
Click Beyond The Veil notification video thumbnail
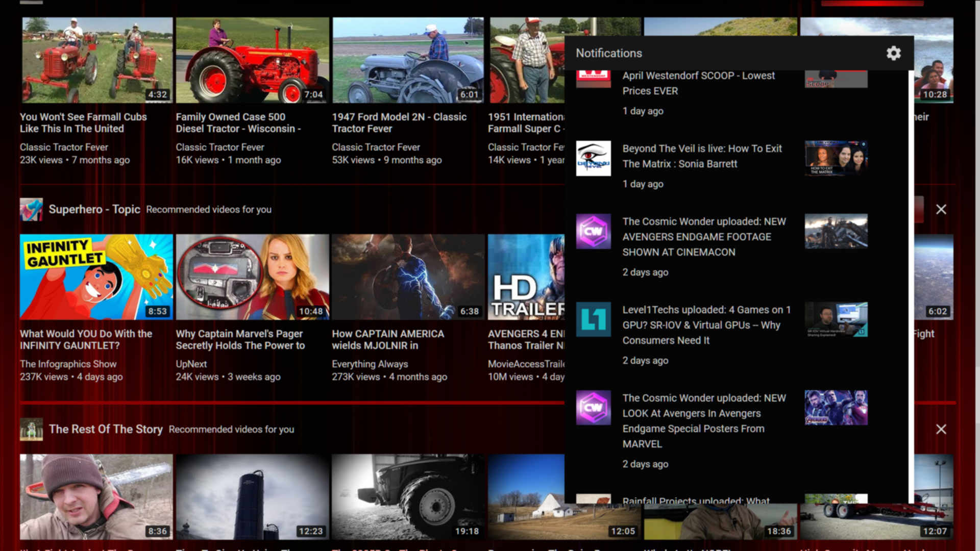coord(836,159)
